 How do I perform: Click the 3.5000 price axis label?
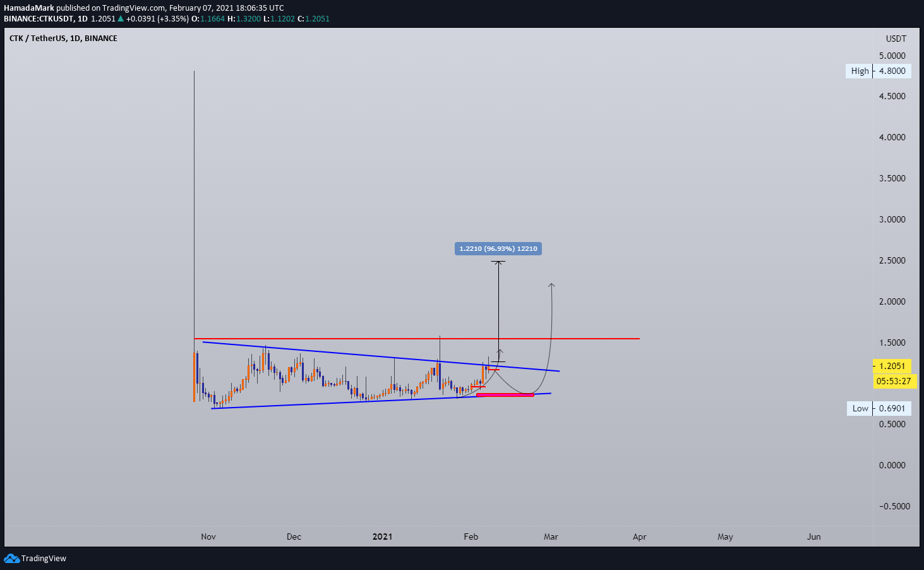click(x=892, y=178)
